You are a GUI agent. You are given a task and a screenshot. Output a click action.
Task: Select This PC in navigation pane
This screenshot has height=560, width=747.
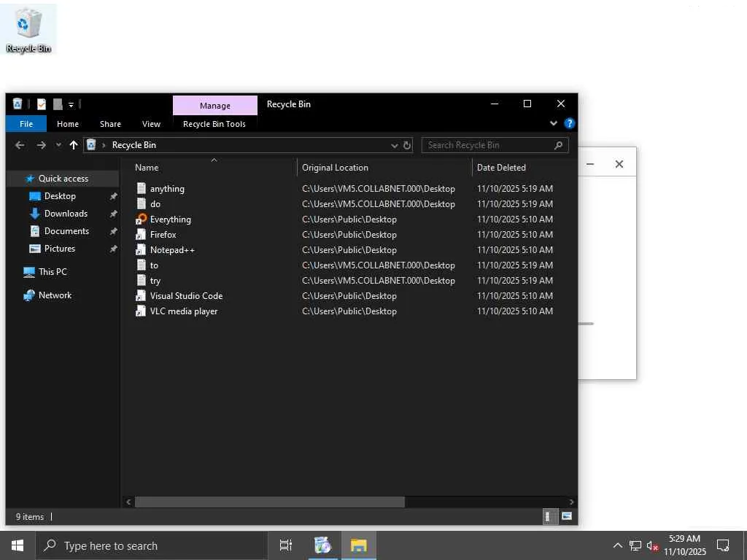point(53,272)
